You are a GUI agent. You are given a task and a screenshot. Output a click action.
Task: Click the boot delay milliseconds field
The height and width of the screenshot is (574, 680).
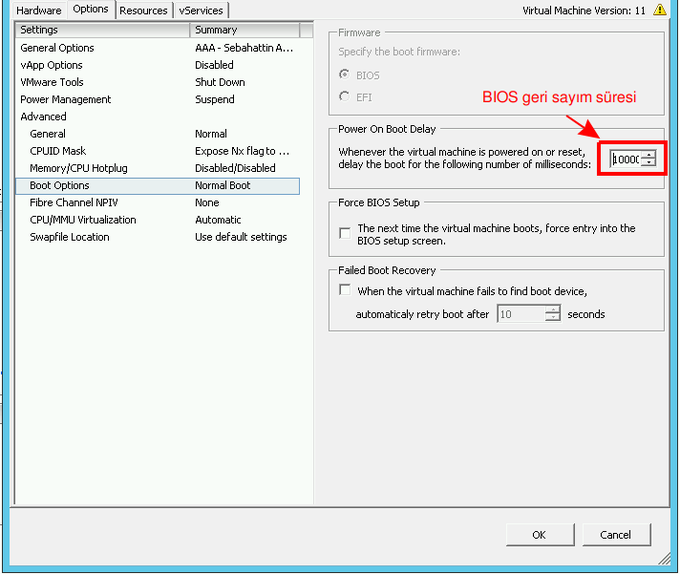(x=625, y=159)
